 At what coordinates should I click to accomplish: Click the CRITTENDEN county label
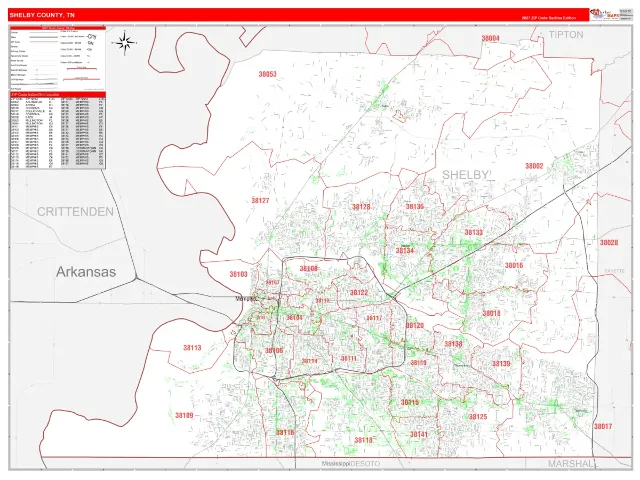click(76, 211)
